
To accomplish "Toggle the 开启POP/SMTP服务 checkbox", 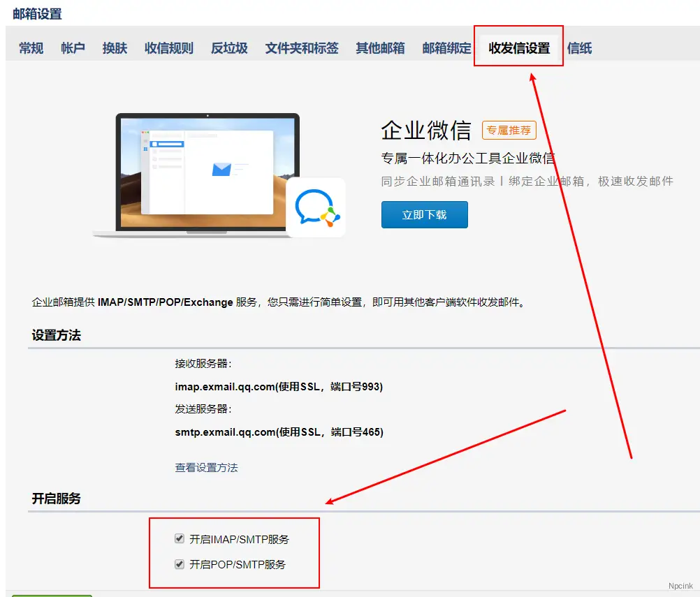I will (x=180, y=564).
